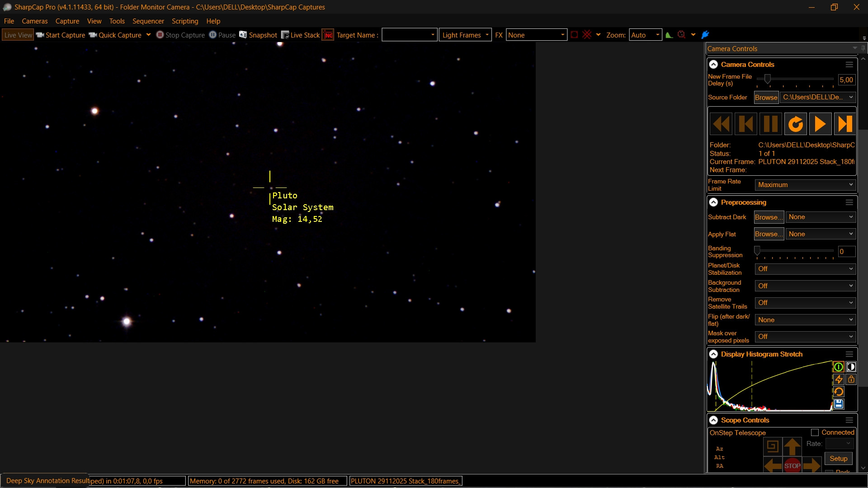The height and width of the screenshot is (488, 868).
Task: Tick the Connected checkbox for OnStep Telescope
Action: tap(815, 433)
